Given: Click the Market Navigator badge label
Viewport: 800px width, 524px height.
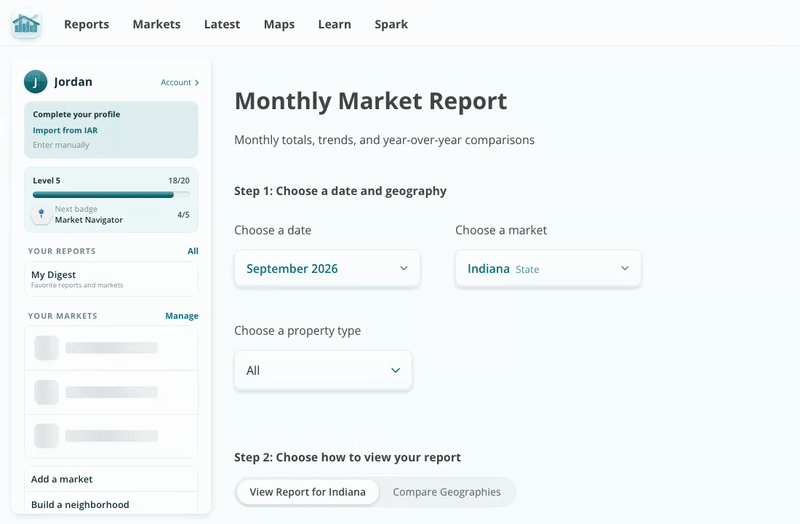Looking at the screenshot, I should (x=89, y=220).
